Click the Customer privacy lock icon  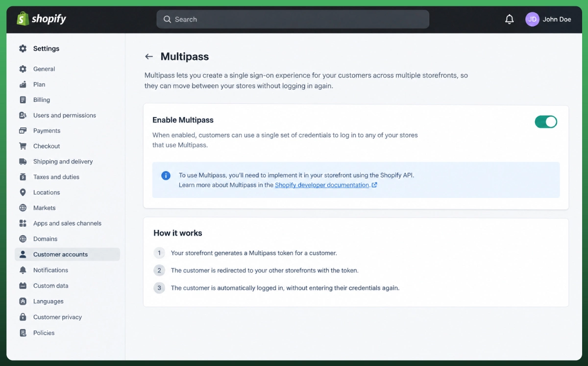(x=23, y=317)
